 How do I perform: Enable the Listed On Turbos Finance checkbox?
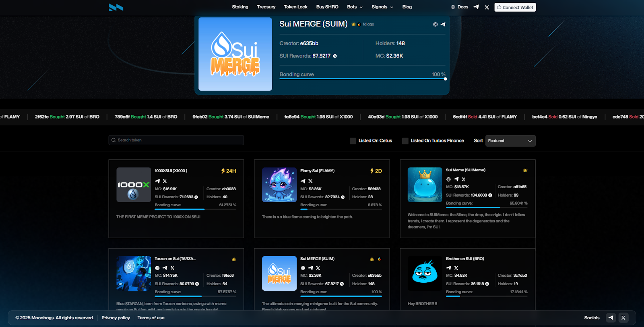pos(405,141)
